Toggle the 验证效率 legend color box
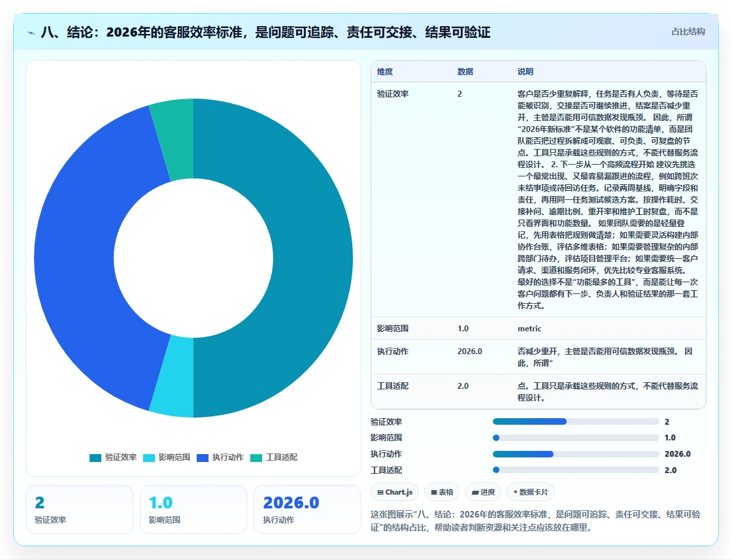This screenshot has height=560, width=732. point(95,458)
